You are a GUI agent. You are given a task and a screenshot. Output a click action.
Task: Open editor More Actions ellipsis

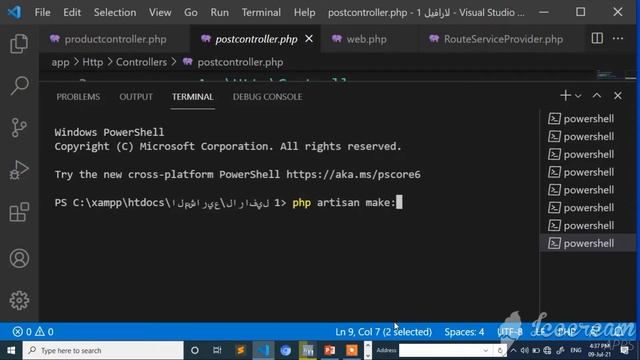coord(618,38)
